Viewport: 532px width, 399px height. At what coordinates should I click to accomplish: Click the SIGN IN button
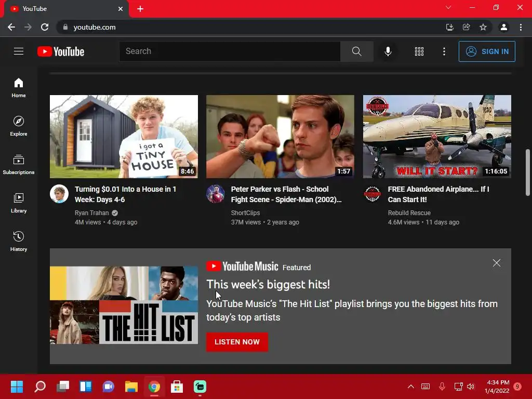click(487, 51)
